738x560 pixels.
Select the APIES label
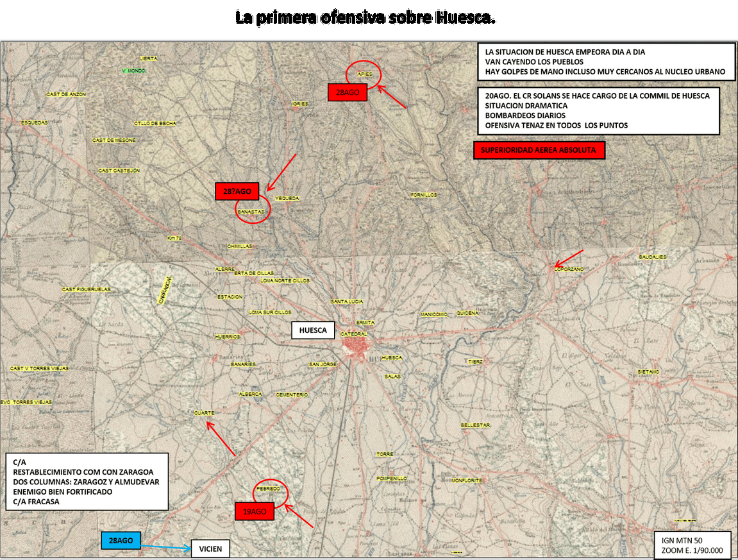pos(365,74)
